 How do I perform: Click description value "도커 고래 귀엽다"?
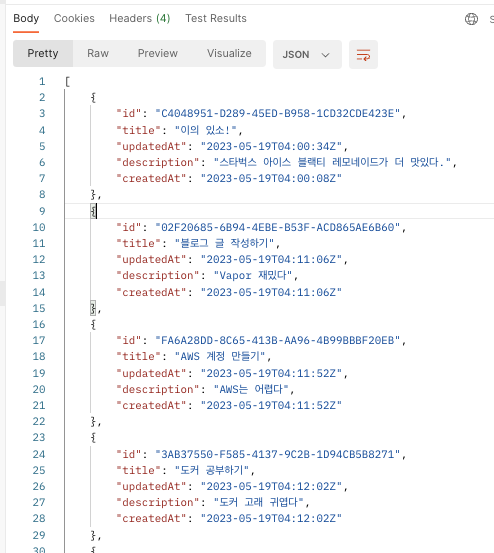(259, 502)
